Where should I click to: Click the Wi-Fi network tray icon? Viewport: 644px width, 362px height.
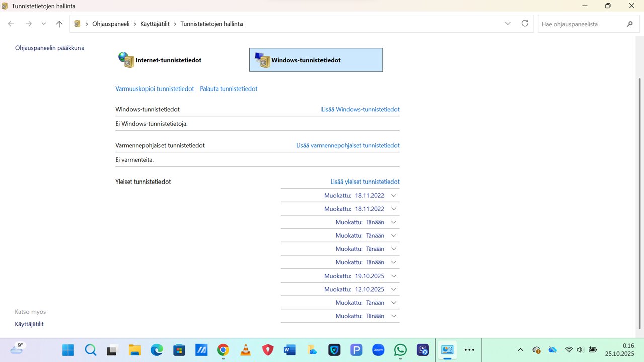pyautogui.click(x=569, y=350)
